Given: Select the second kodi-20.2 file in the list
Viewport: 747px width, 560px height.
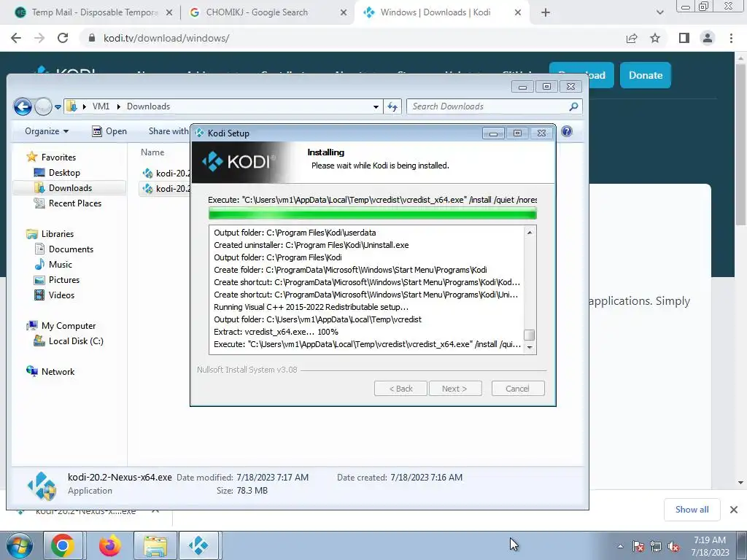Looking at the screenshot, I should click(166, 189).
